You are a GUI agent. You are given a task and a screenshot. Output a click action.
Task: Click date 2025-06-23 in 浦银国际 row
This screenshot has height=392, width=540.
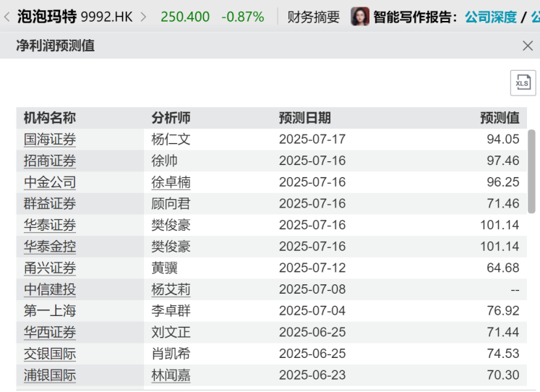tap(312, 375)
